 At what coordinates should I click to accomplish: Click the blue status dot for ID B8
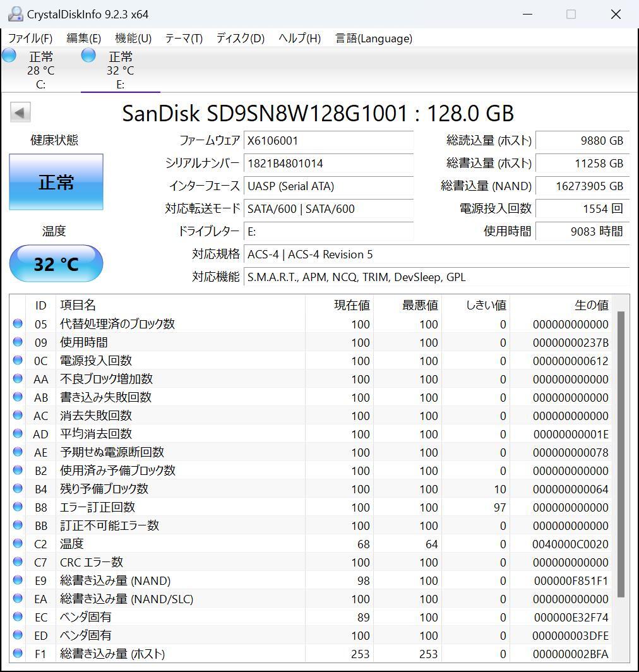click(18, 507)
